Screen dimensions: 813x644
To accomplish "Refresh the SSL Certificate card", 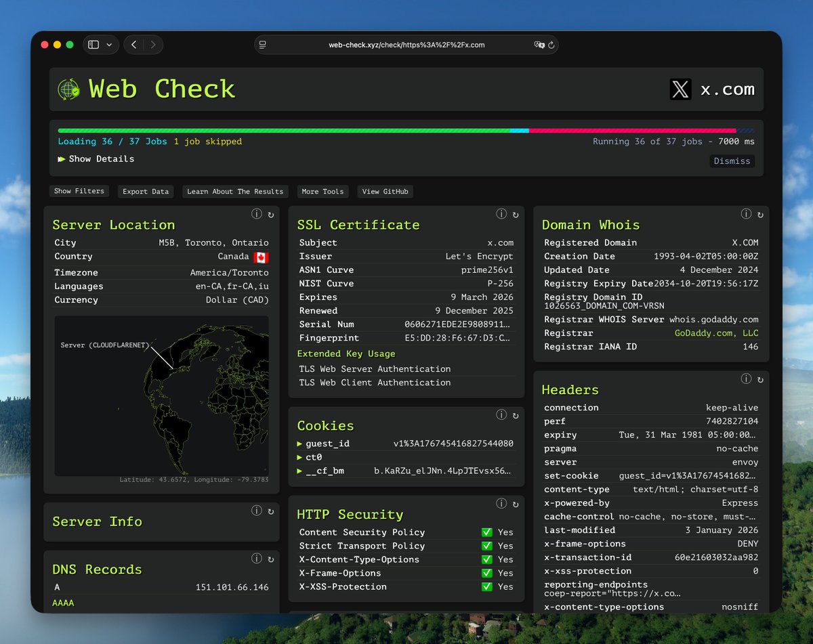I will 516,215.
